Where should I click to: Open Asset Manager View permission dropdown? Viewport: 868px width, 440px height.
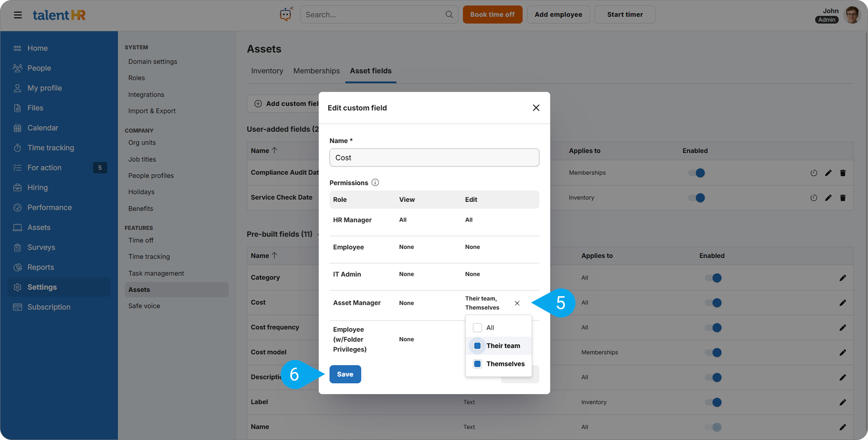point(406,303)
